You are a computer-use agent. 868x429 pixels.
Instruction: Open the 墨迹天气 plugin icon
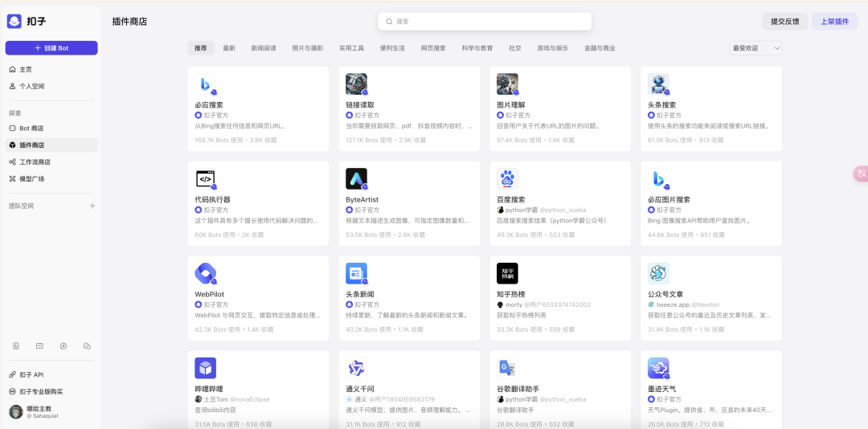coord(659,368)
